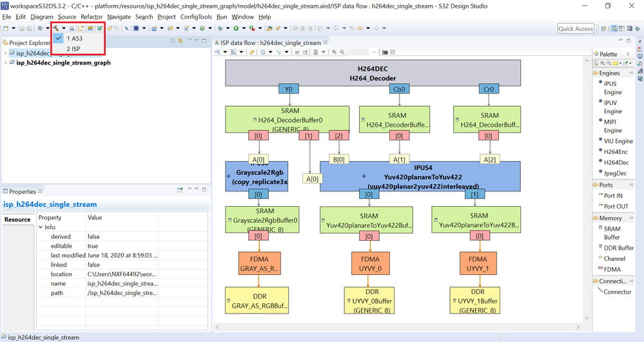
Task: Click the Build hammer toolbar icon
Action: coord(56,28)
